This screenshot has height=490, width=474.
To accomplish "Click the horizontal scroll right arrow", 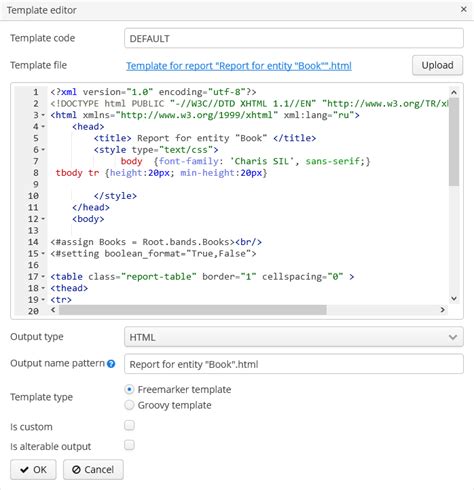I will click(442, 310).
